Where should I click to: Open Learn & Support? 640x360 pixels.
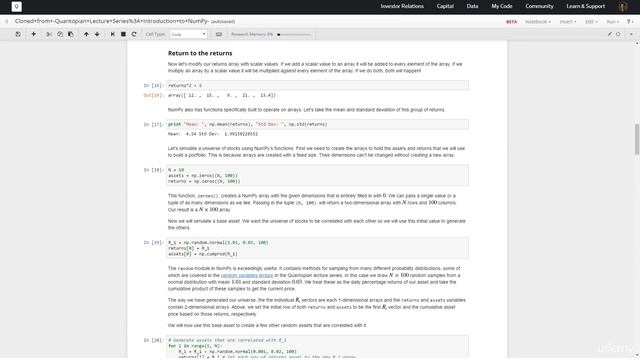coord(585,6)
